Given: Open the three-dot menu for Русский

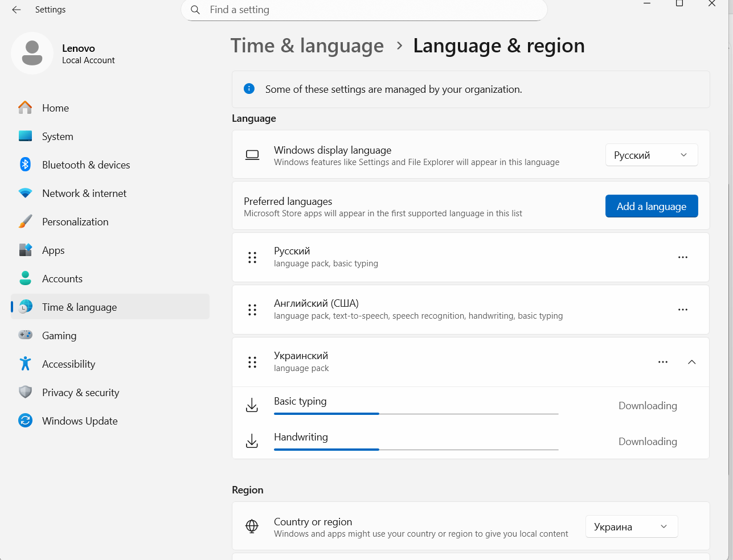Looking at the screenshot, I should click(683, 257).
